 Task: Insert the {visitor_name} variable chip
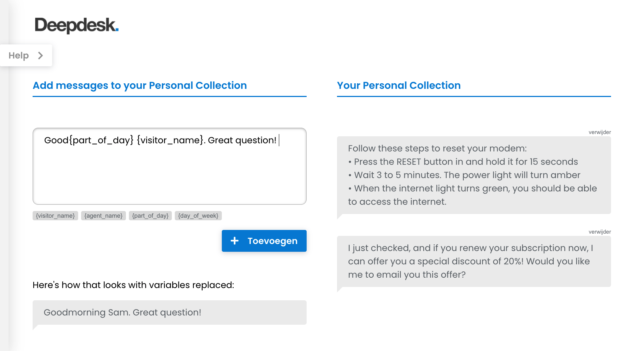[55, 216]
